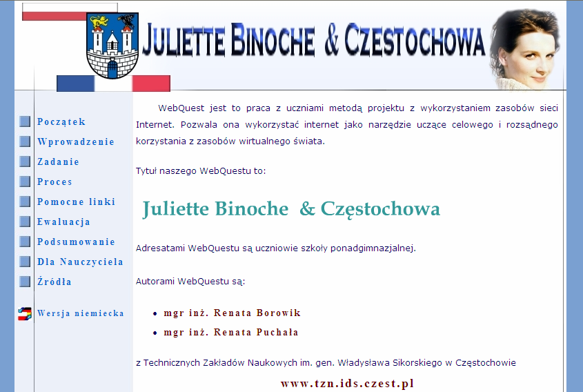The width and height of the screenshot is (583, 392).
Task: Click the blue square icon beside Podsumowanie
Action: click(25, 242)
